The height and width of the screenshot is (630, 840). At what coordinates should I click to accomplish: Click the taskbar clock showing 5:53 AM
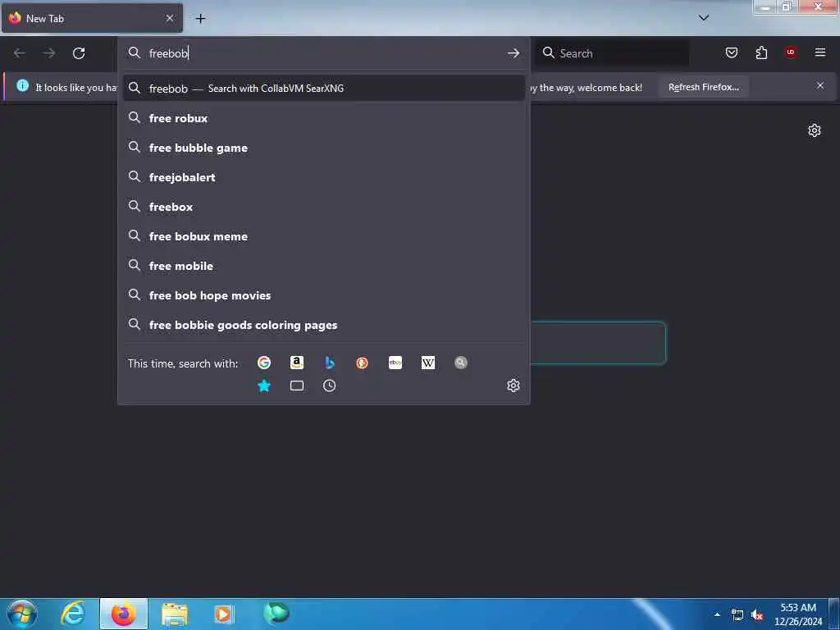[798, 614]
